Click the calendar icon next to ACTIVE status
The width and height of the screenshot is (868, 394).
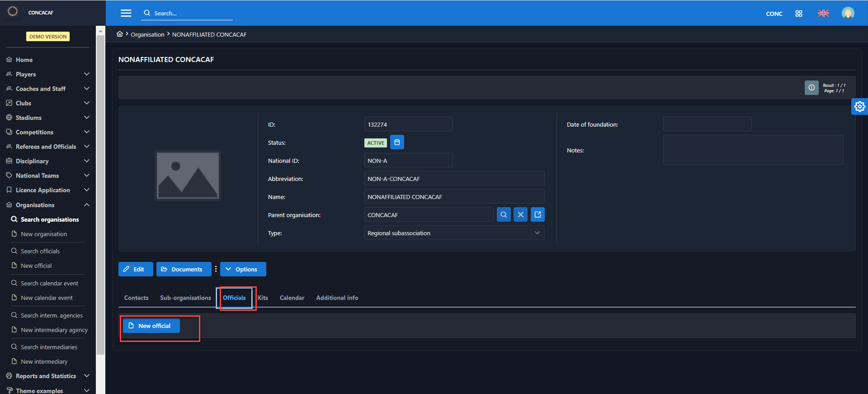pyautogui.click(x=397, y=142)
